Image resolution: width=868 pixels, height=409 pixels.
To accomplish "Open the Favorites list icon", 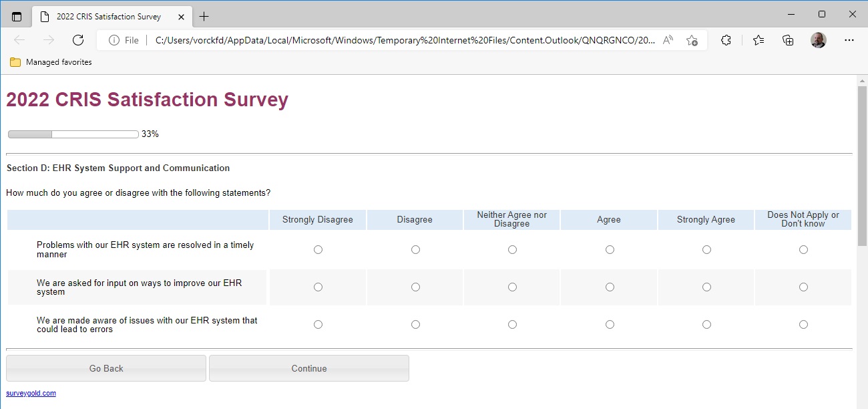I will 758,40.
